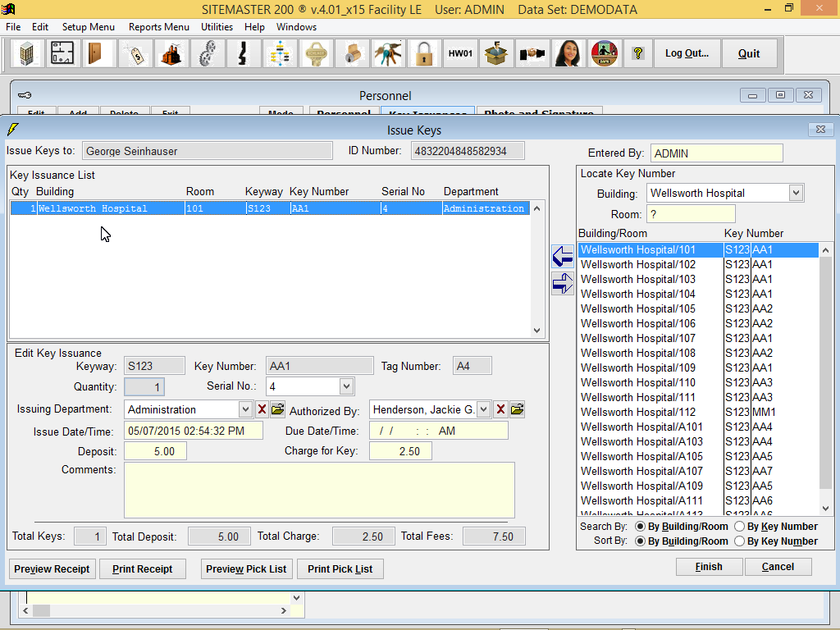
Task: Click the woman portrait toolbar icon
Action: tap(568, 53)
